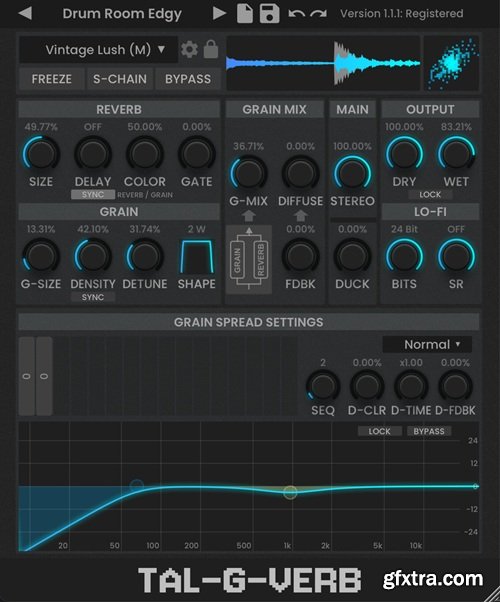Click the 24 Bit value above BITS
500x602 pixels.
pyautogui.click(x=404, y=229)
